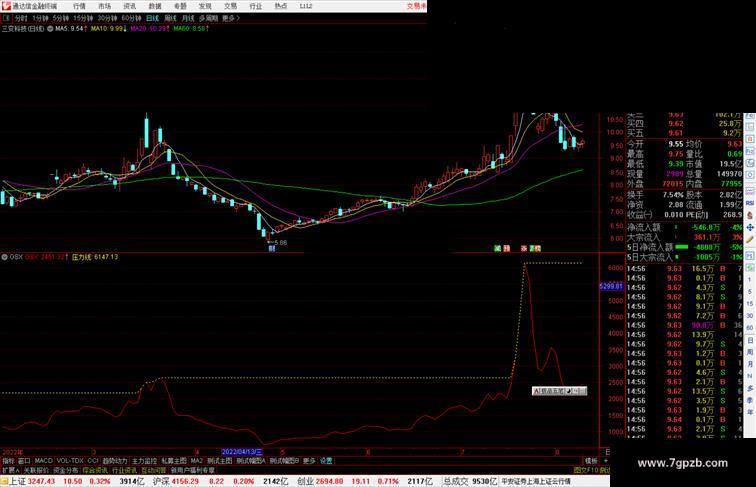Click the 周 period shortcut in sidebar
This screenshot has width=756, height=487.
pyautogui.click(x=750, y=352)
